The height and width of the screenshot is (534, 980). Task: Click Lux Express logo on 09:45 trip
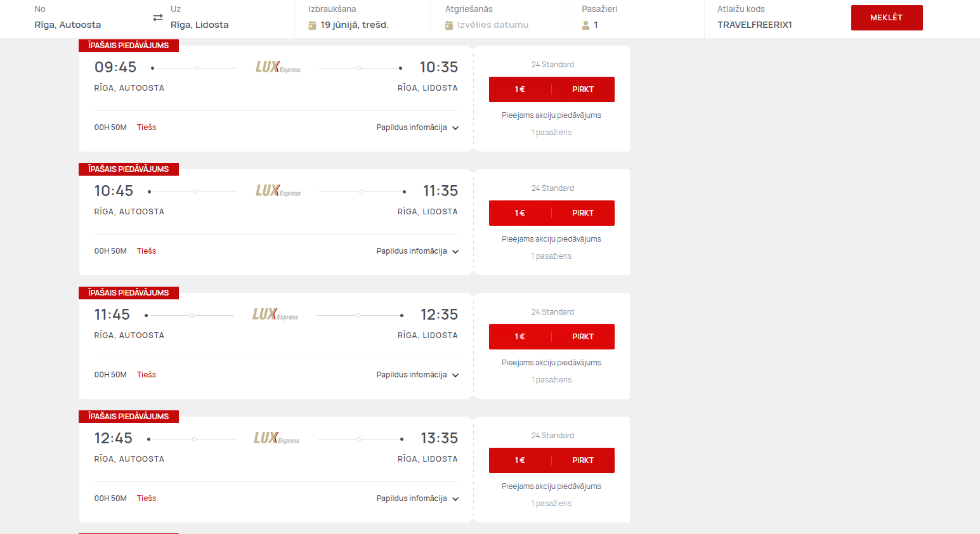click(278, 67)
